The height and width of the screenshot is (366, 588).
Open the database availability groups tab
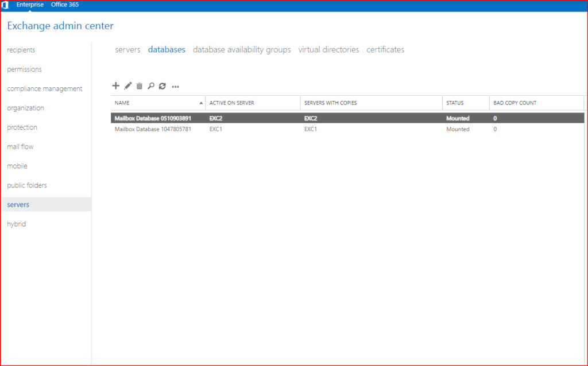[x=242, y=50]
